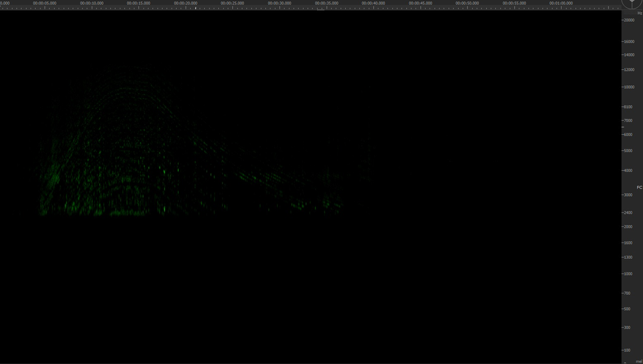Click the 10000 label on frequency scale
Screen dimensions: 643x364
click(x=628, y=87)
